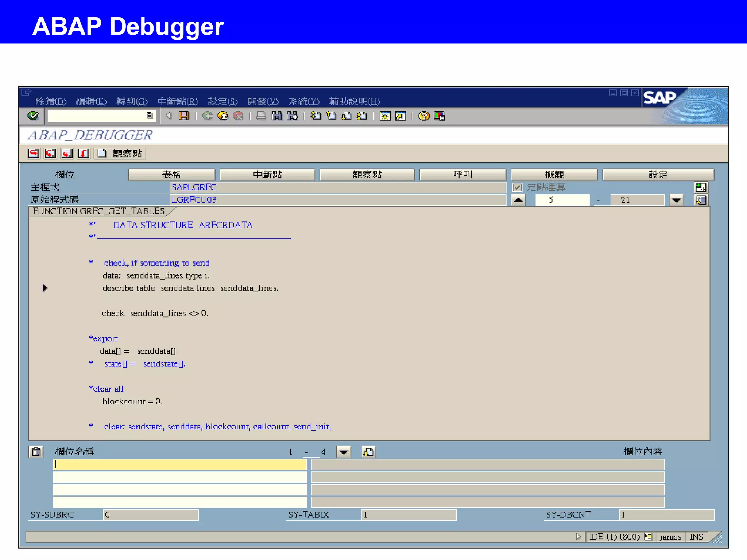This screenshot has height=560, width=747.
Task: Click the Customize Local Layout icon
Action: (439, 116)
